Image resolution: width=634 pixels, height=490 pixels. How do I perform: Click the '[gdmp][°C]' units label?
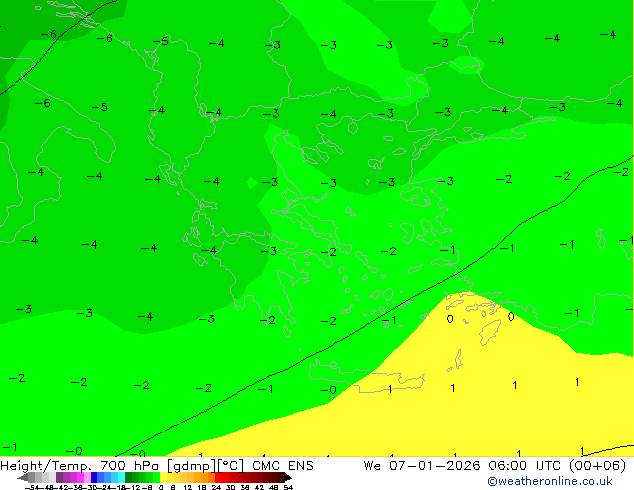click(x=205, y=466)
